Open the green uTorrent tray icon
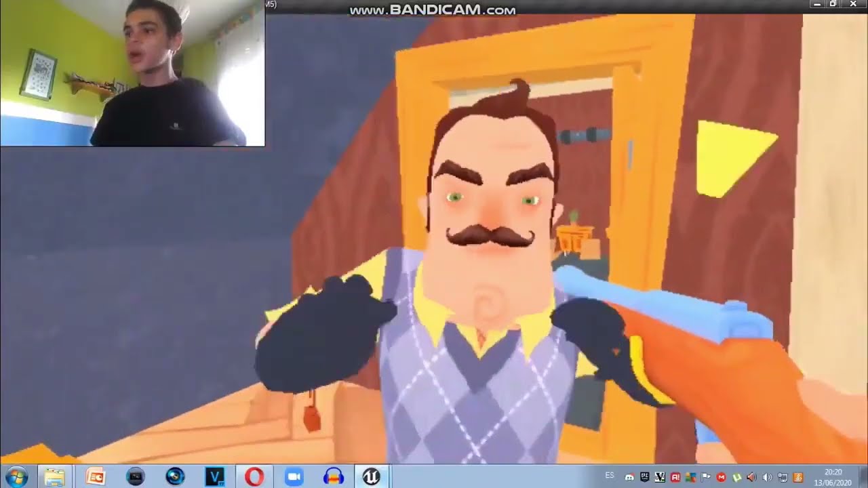This screenshot has width=868, height=488. (x=736, y=477)
